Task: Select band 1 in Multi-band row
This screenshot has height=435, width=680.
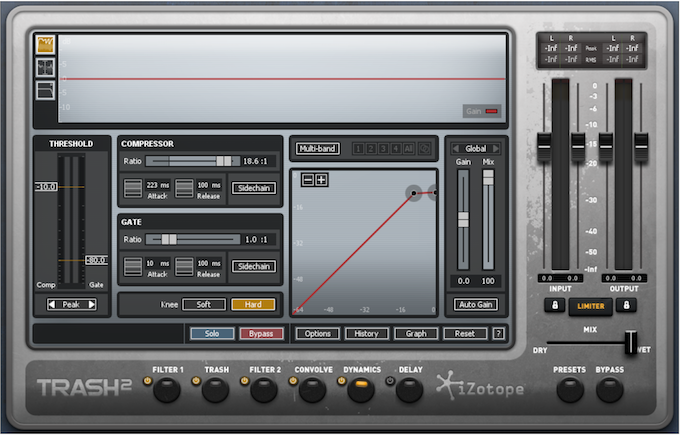Action: click(358, 149)
